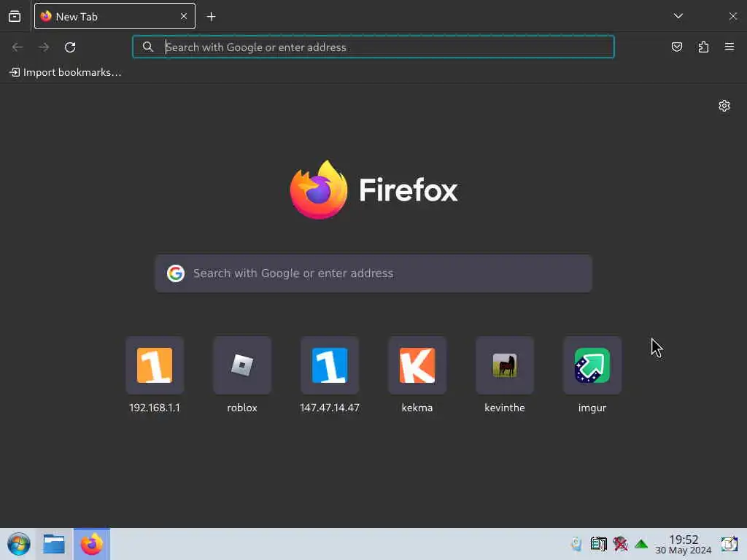Open the Start menu orb in taskbar
The height and width of the screenshot is (560, 747).
[x=19, y=544]
